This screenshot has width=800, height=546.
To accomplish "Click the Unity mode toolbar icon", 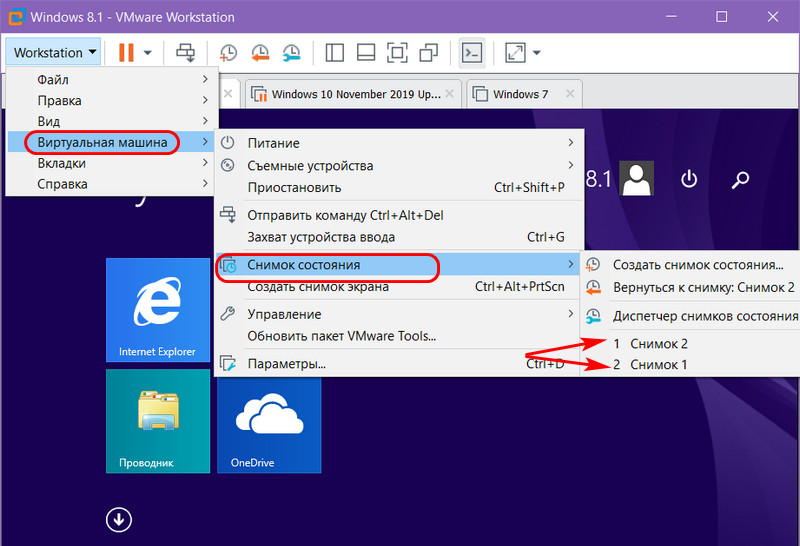I will click(x=429, y=53).
